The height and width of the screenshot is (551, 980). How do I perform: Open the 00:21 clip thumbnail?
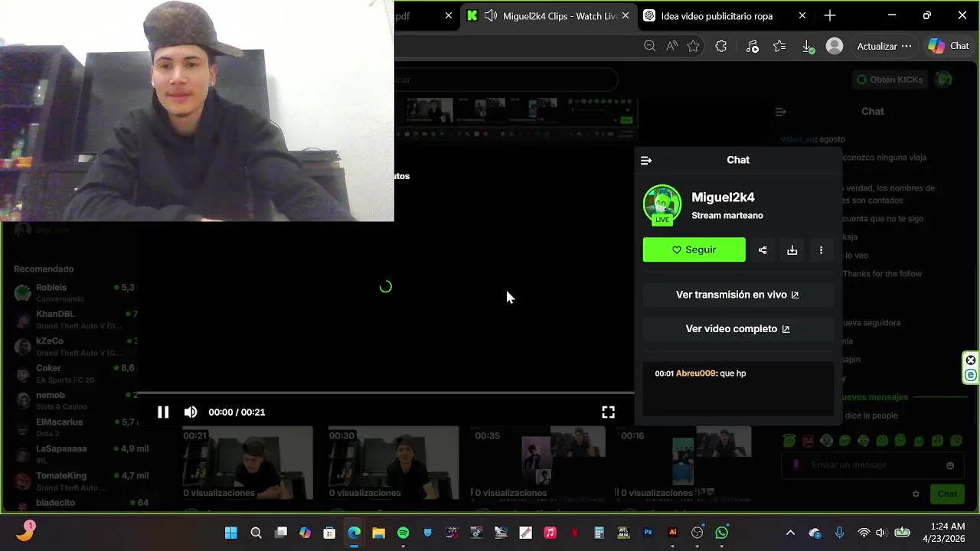point(247,463)
